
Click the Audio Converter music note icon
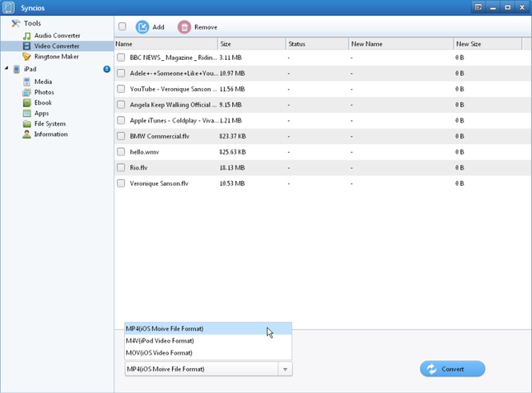(x=27, y=36)
